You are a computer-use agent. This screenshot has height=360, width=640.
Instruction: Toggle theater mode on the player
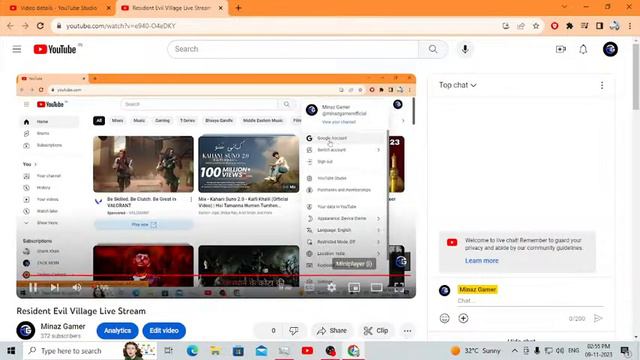376,287
